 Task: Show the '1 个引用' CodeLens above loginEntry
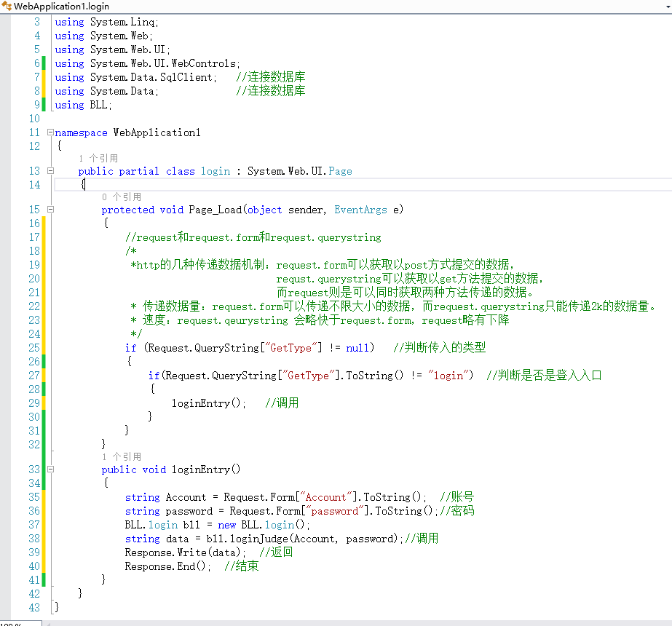122,456
